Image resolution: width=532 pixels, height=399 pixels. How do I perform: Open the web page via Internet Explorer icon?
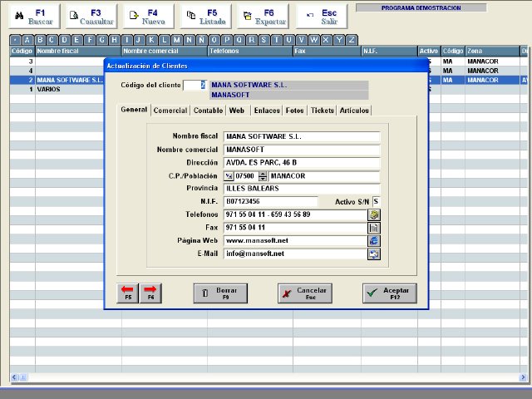(374, 241)
